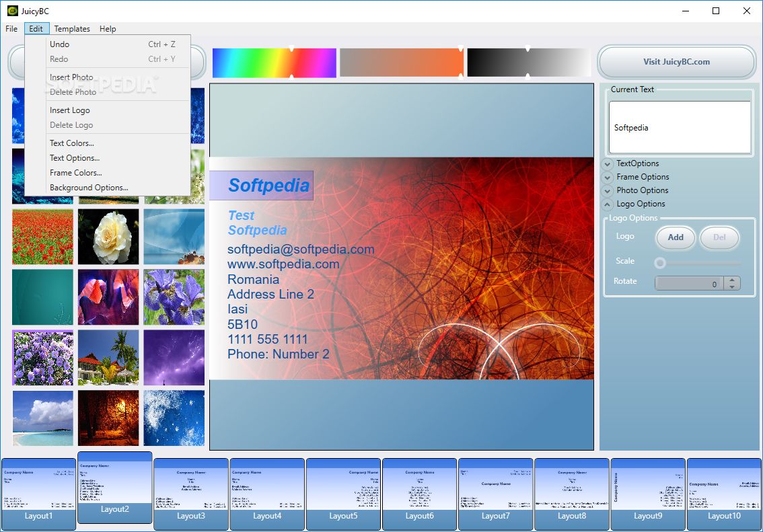763x532 pixels.
Task: Select Frame Colors... menu entry
Action: coord(107,173)
